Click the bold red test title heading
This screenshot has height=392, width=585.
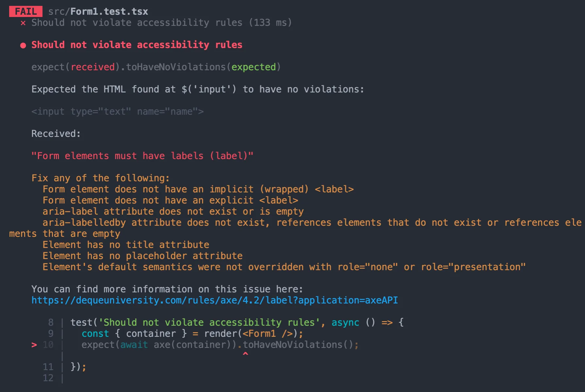(x=137, y=45)
